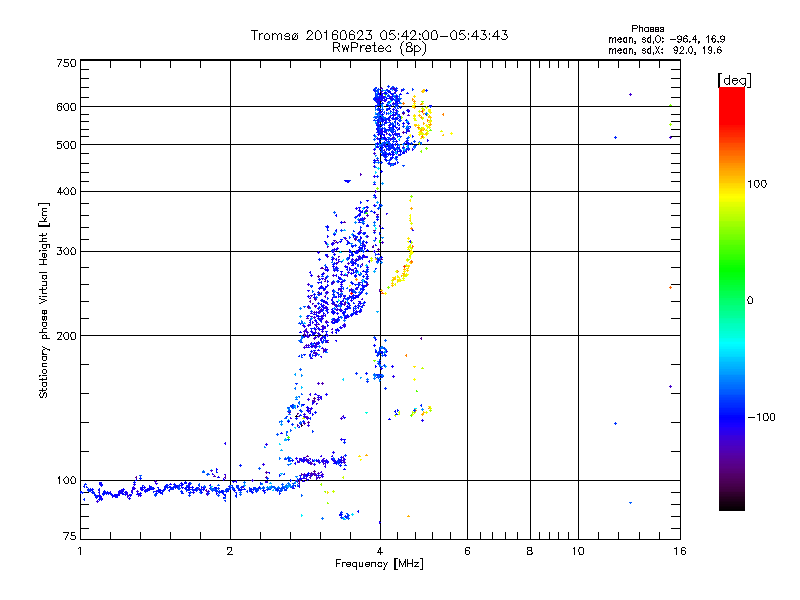Image resolution: width=800 pixels, height=600 pixels.
Task: Click the '8' frequency tick label
Action: pos(530,551)
